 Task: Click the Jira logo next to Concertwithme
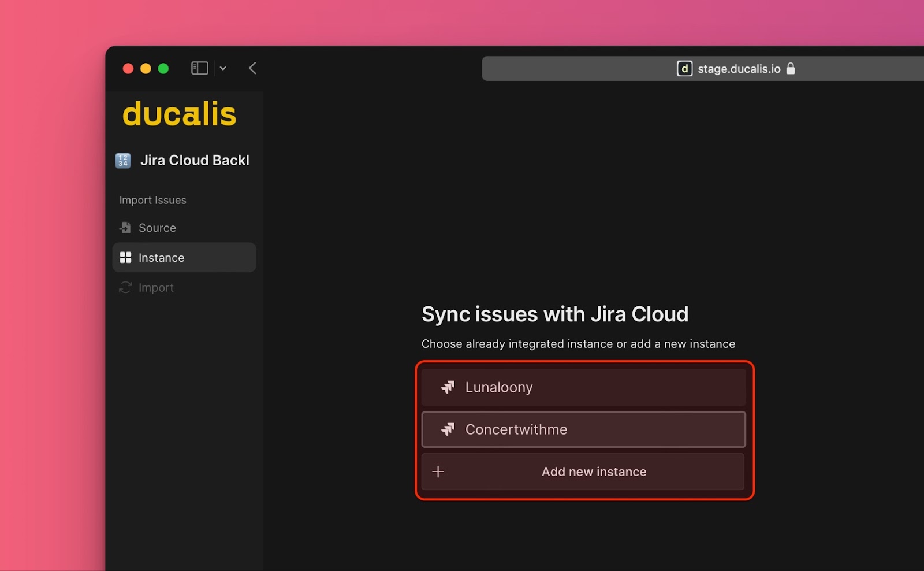(x=448, y=429)
